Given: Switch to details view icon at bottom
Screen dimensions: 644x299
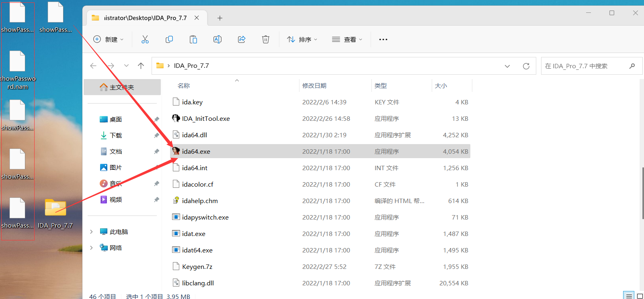Looking at the screenshot, I should pos(629,296).
